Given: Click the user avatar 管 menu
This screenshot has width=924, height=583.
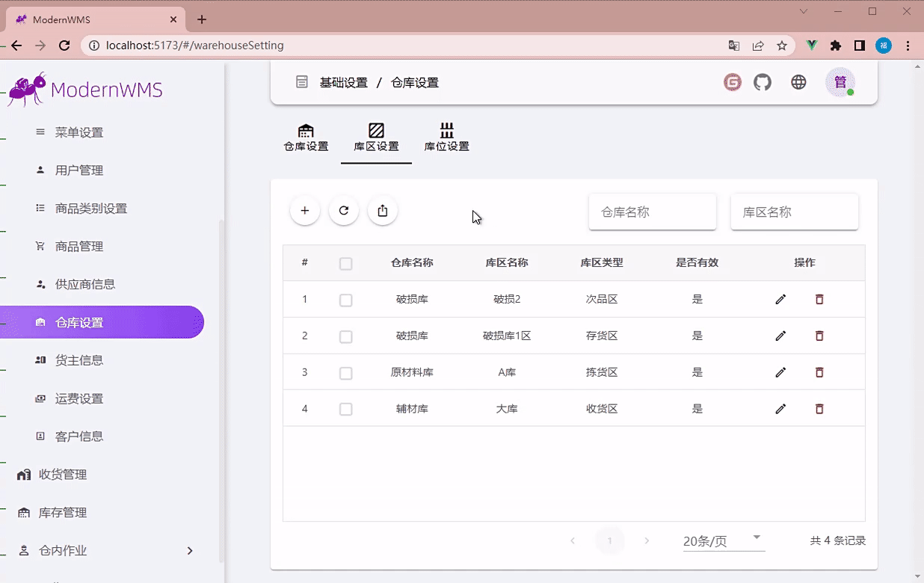Looking at the screenshot, I should click(840, 82).
